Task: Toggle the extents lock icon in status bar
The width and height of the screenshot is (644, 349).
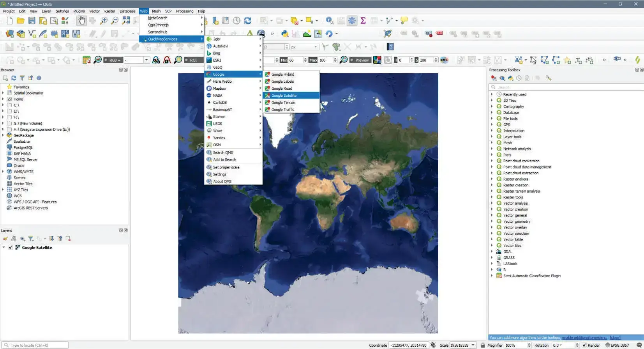Action: click(483, 345)
